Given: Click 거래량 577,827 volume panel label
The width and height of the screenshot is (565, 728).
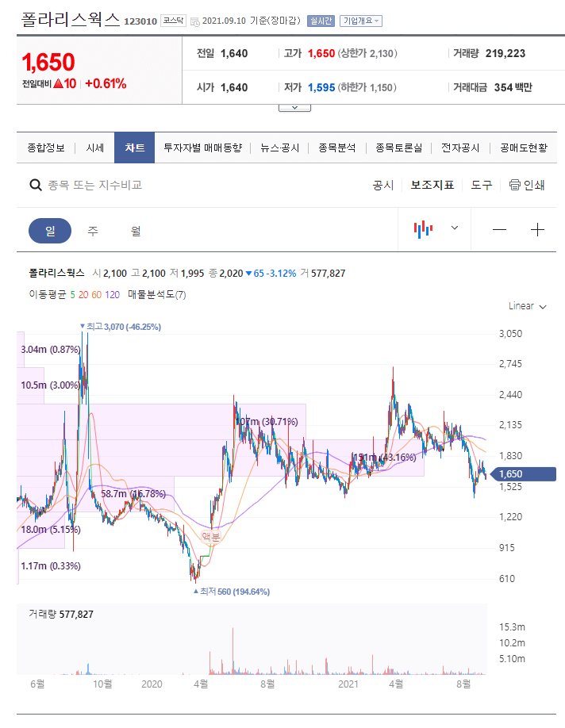Looking at the screenshot, I should [61, 615].
